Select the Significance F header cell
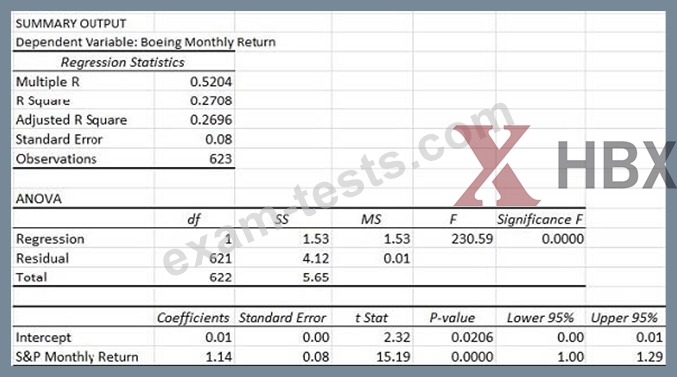 click(540, 220)
